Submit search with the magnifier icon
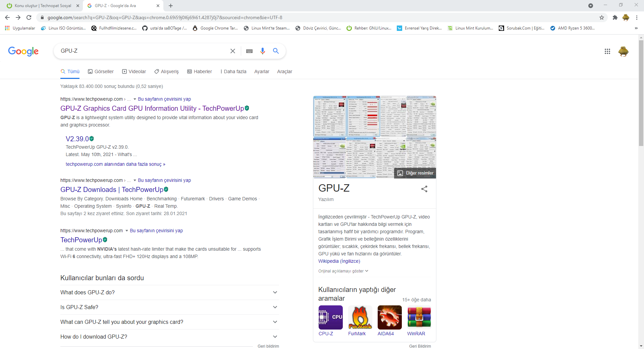This screenshot has height=349, width=644. tap(276, 51)
